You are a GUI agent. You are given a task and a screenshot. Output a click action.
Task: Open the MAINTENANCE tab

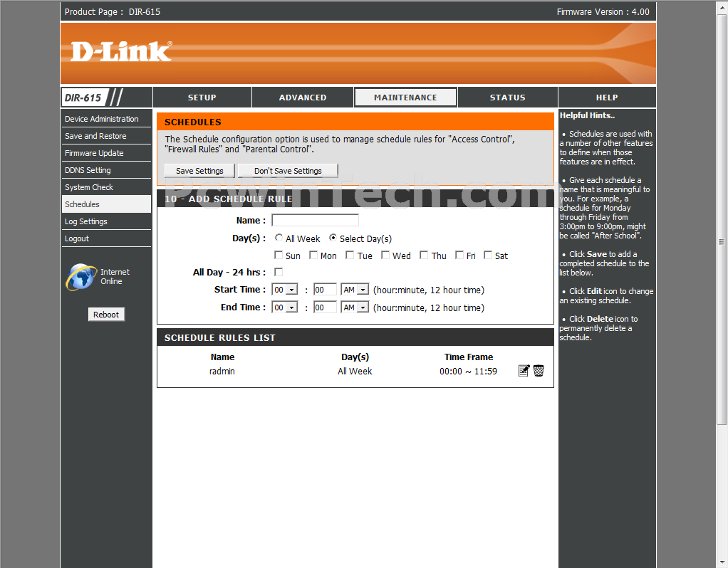[x=405, y=98]
